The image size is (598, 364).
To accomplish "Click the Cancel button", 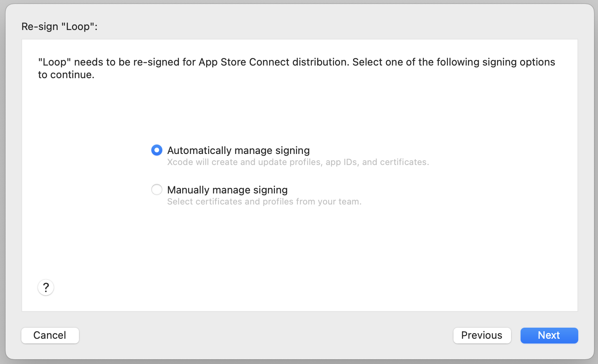I will point(50,336).
